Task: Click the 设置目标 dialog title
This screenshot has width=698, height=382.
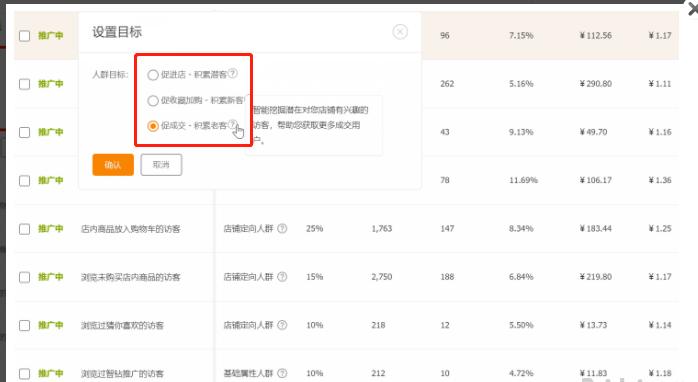Action: [x=117, y=32]
